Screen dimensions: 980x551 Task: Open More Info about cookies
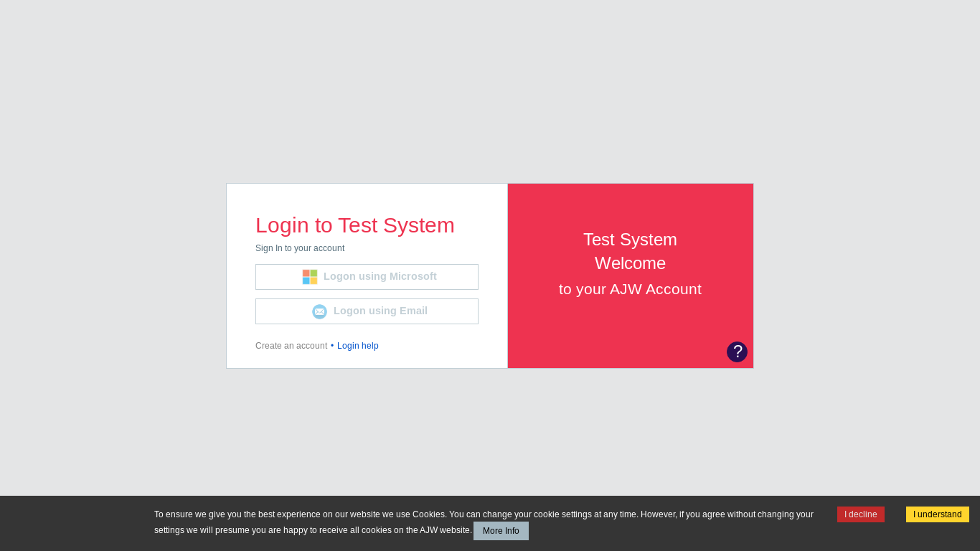501,531
